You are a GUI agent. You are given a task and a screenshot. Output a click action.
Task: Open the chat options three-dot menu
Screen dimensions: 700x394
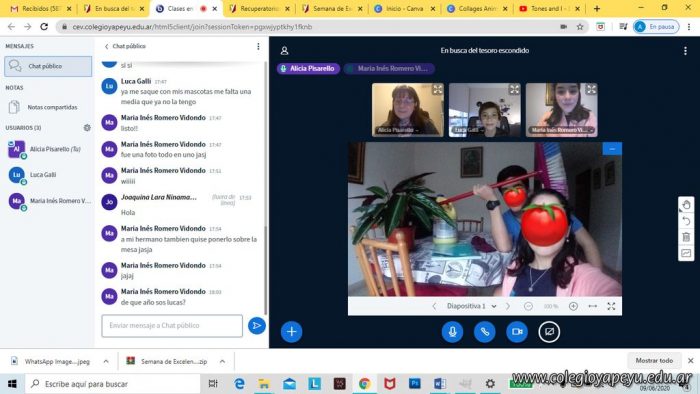click(x=258, y=46)
